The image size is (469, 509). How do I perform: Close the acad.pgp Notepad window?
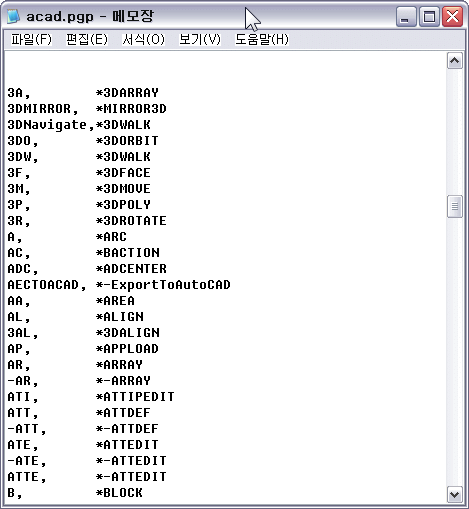(x=452, y=16)
